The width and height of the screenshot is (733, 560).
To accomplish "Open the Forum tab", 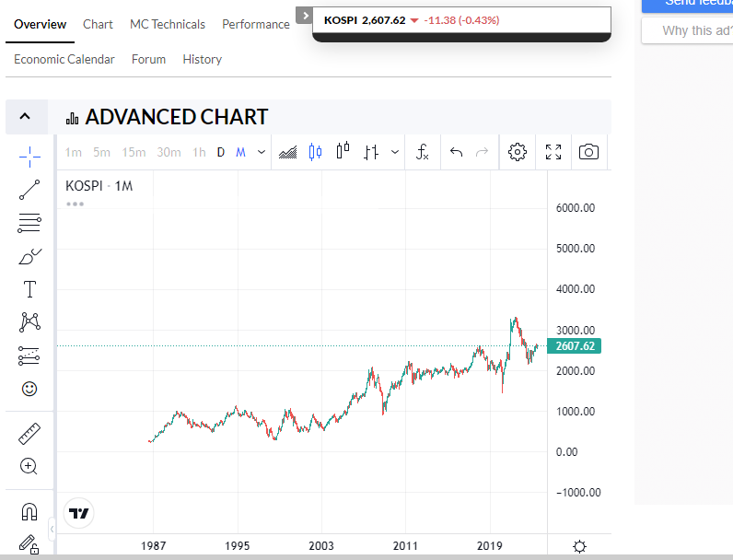I will 148,59.
